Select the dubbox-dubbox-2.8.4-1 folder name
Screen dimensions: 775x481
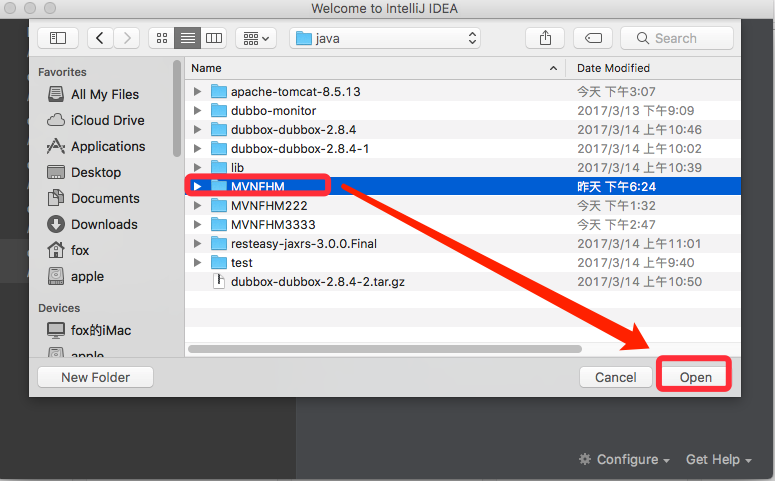[300, 148]
